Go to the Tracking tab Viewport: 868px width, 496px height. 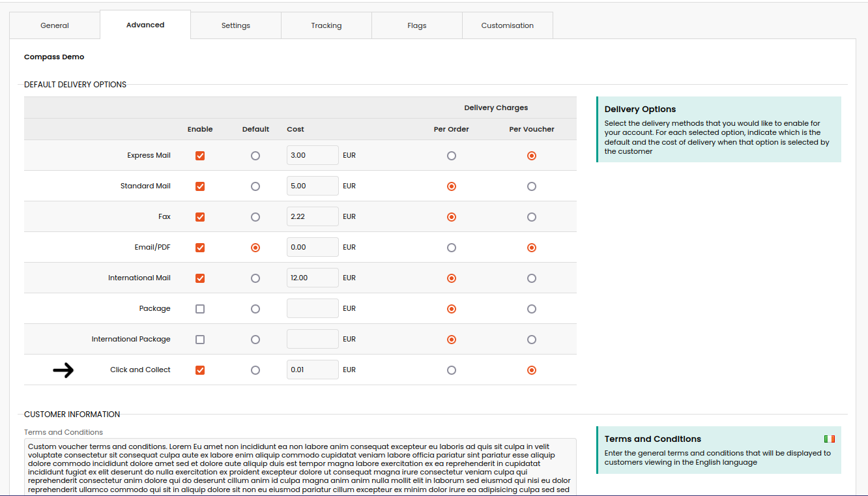point(326,25)
